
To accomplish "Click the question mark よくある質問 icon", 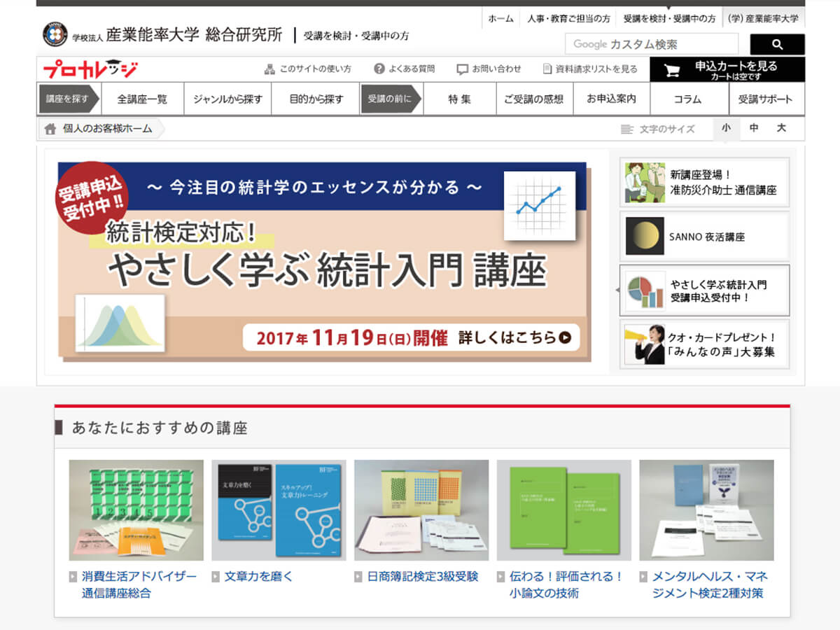I will coord(379,69).
